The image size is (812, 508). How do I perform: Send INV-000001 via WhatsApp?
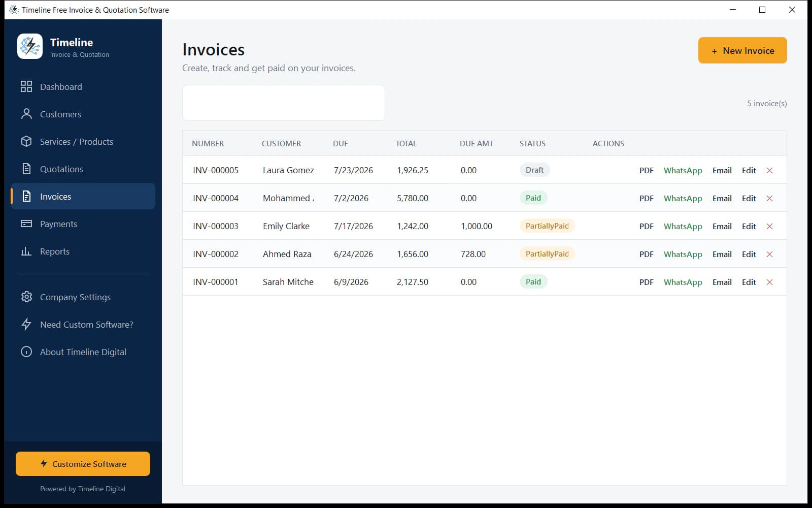tap(683, 282)
